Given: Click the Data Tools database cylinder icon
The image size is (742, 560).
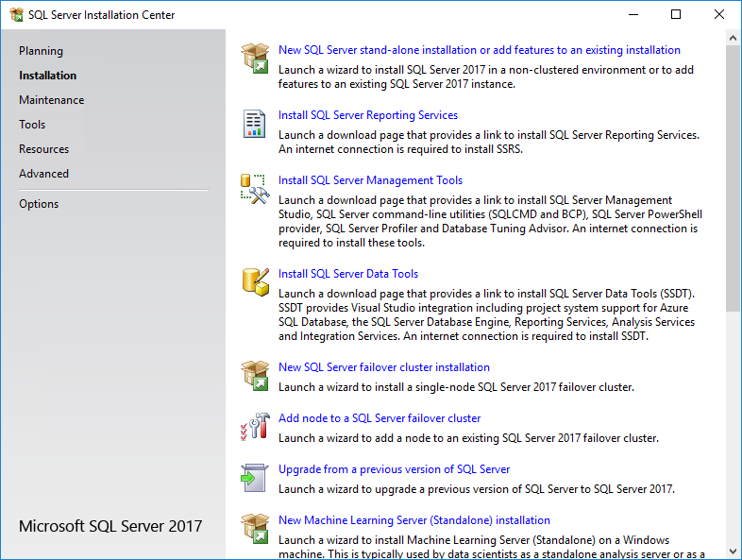Looking at the screenshot, I should tap(256, 282).
